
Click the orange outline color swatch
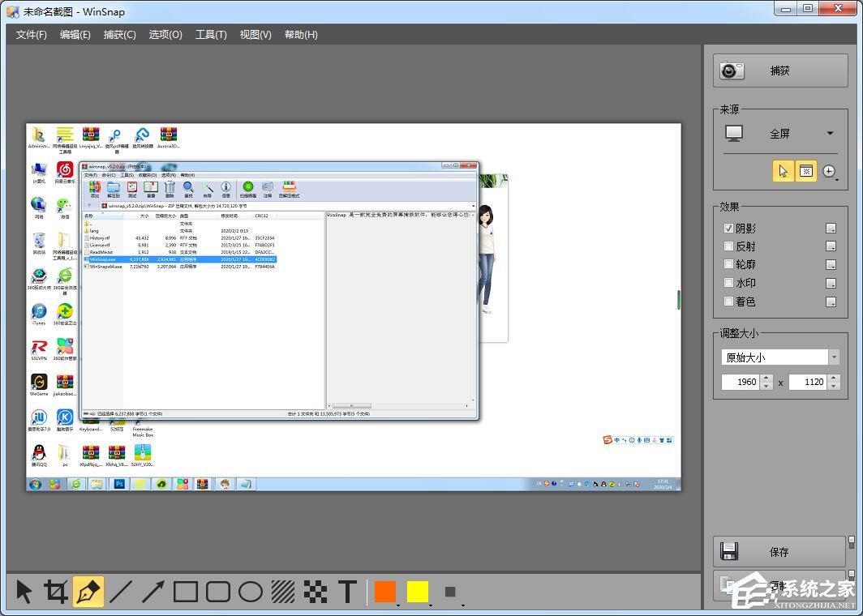(385, 592)
